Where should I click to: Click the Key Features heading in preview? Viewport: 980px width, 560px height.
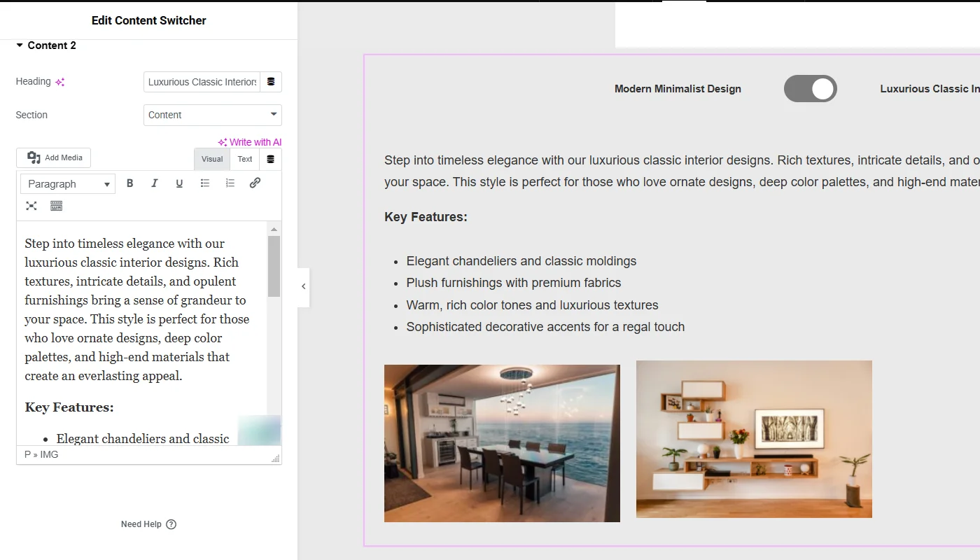[426, 217]
